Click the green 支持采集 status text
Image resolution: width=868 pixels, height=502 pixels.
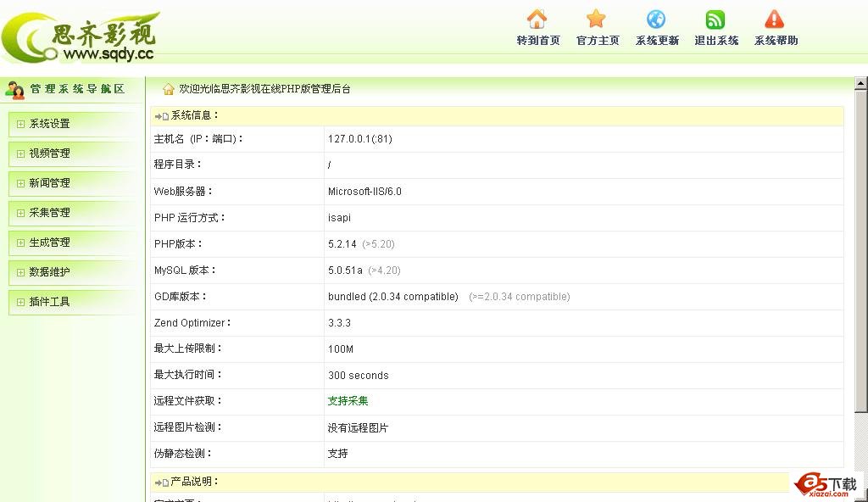pyautogui.click(x=348, y=401)
